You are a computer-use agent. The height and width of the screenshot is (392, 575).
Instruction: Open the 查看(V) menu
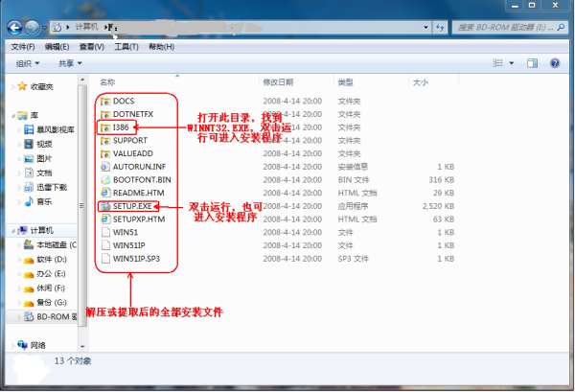92,47
